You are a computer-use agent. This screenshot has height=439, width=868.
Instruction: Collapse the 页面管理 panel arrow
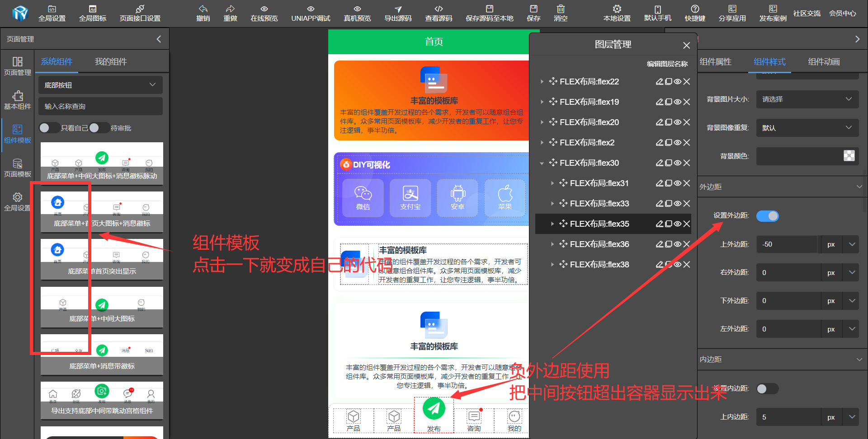(x=159, y=39)
